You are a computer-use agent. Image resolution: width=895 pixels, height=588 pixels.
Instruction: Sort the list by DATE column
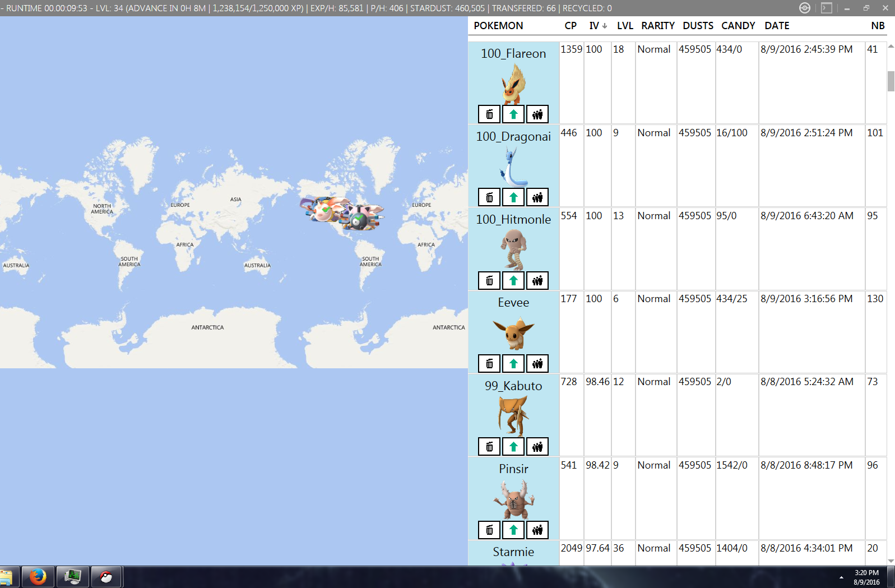pyautogui.click(x=777, y=26)
